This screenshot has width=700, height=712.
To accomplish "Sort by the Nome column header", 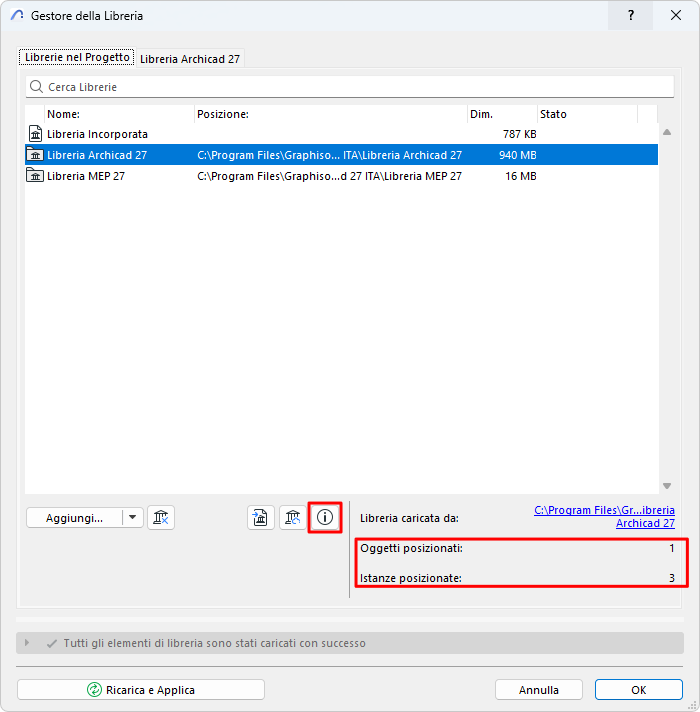I will (119, 114).
